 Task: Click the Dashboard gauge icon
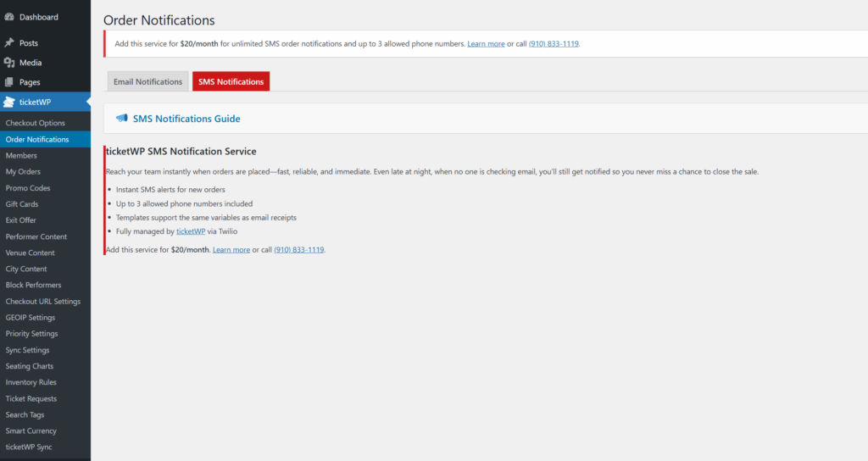8,17
